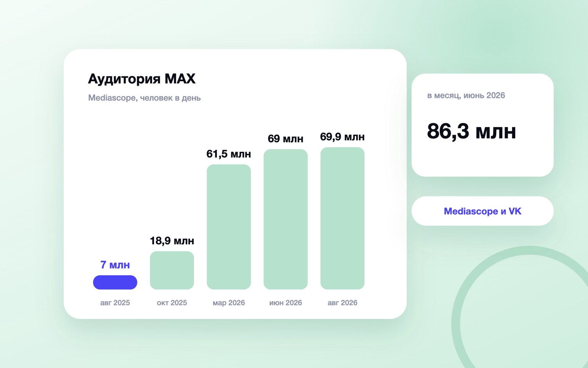Click the 'Mediascope и VK' source button
The image size is (588, 368).
[483, 211]
